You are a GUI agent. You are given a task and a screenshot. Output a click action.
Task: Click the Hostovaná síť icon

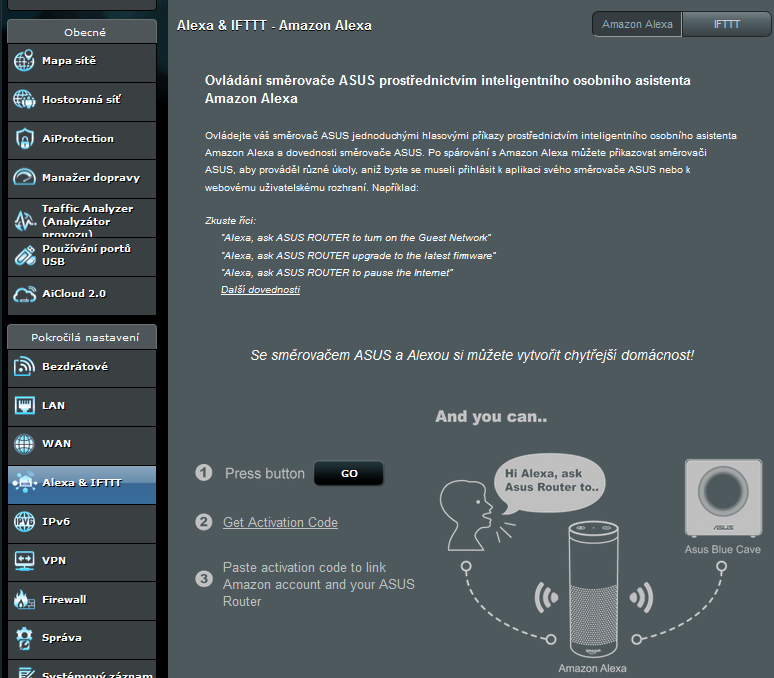[x=24, y=100]
